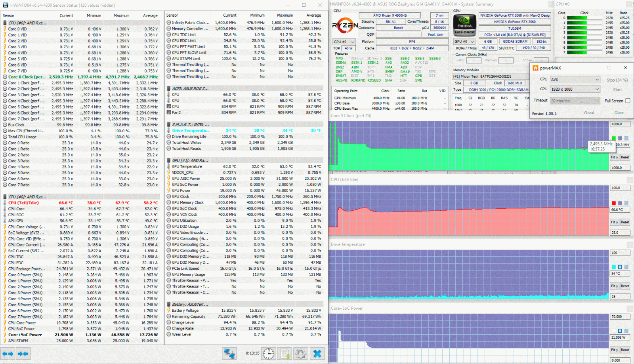Select the Total CPU Usage sensor row

(x=82, y=137)
